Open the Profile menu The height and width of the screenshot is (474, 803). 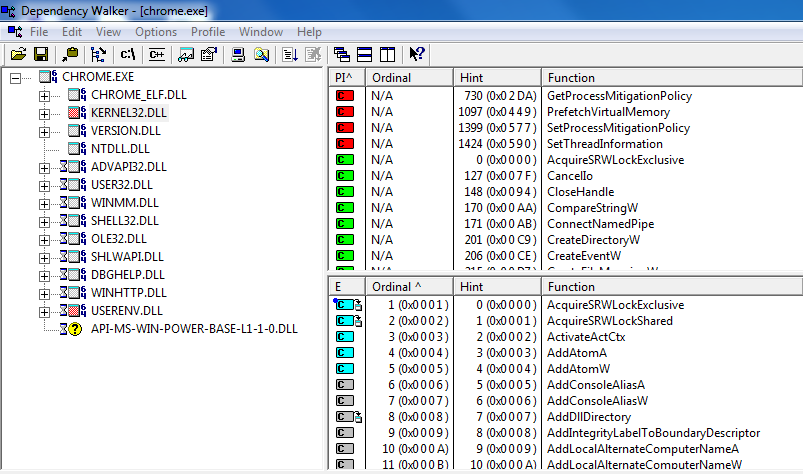click(x=208, y=32)
